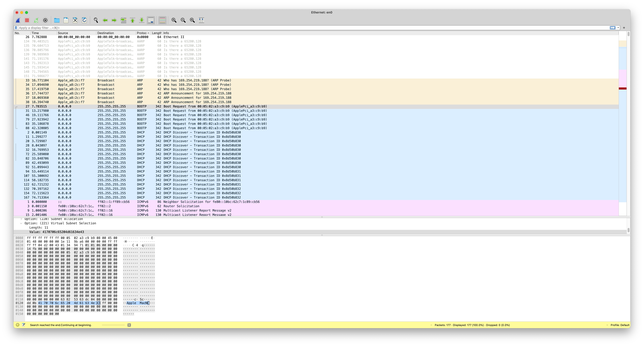Sort by the Destination column header
This screenshot has width=644, height=346.
pyautogui.click(x=116, y=33)
